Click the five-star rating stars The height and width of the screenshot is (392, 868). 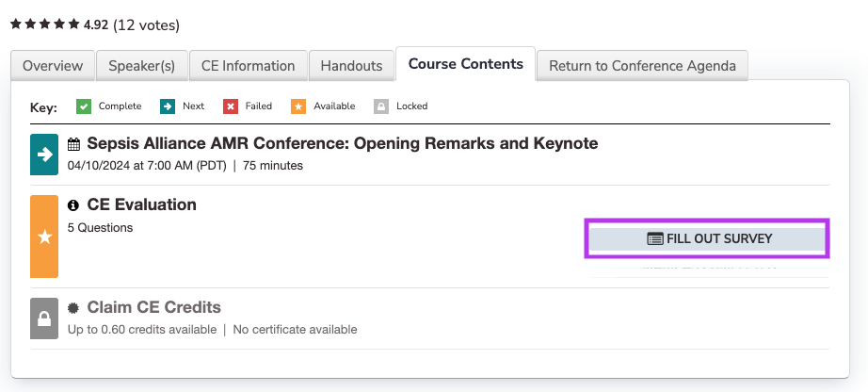(x=44, y=24)
